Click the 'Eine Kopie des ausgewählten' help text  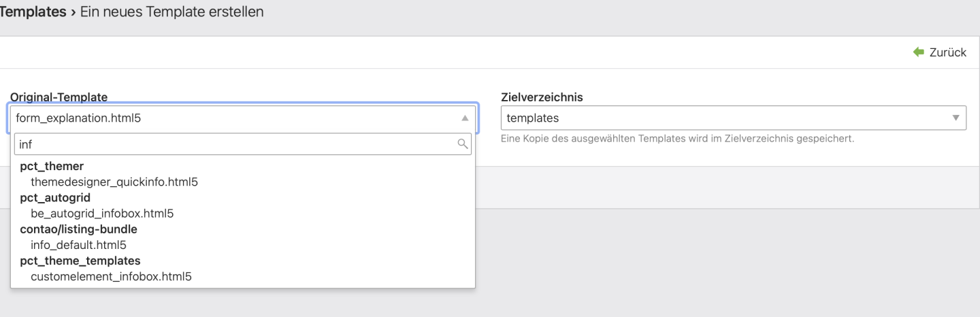[x=677, y=139]
